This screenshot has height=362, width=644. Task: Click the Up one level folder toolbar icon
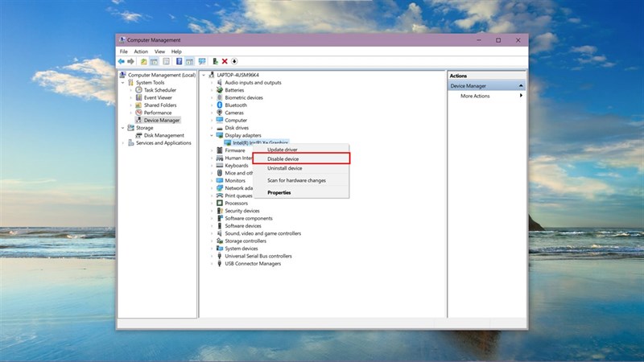pyautogui.click(x=143, y=61)
